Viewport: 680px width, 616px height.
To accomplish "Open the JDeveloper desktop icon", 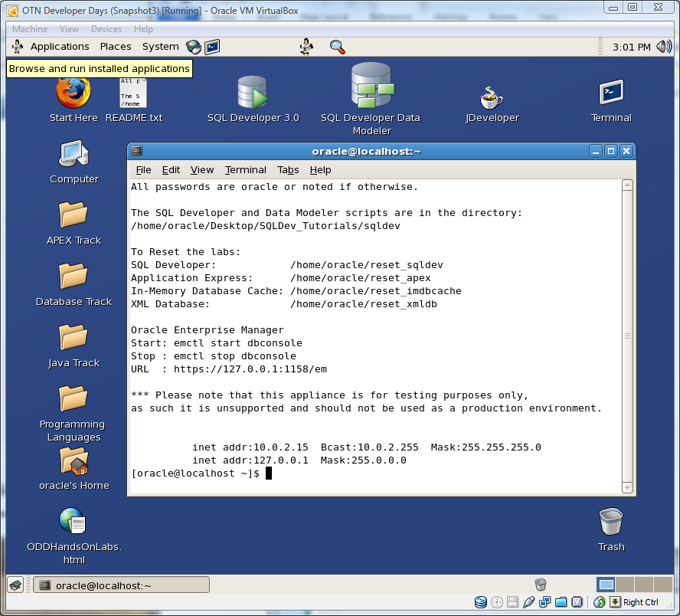I will [492, 97].
